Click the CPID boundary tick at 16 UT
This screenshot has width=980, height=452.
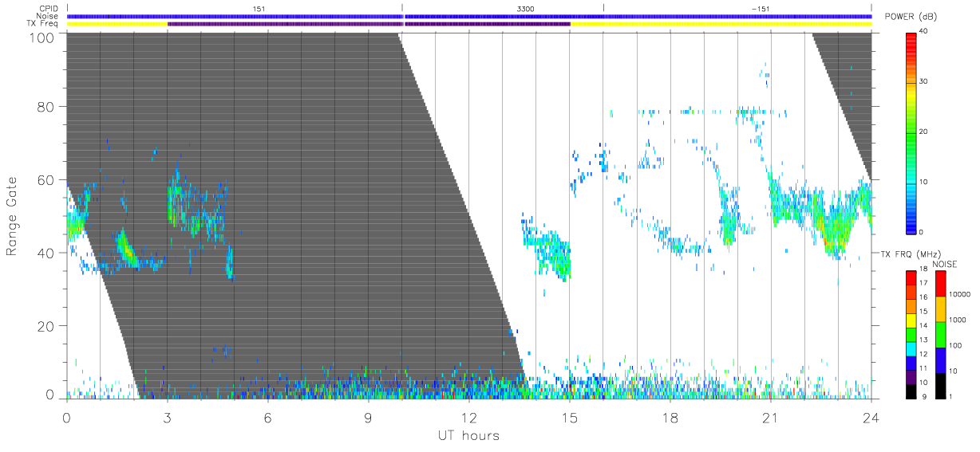pyautogui.click(x=603, y=8)
